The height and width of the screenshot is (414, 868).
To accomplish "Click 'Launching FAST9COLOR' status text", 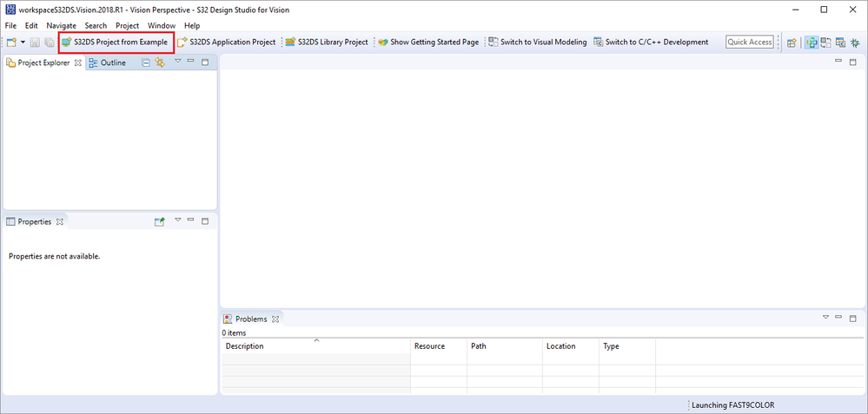I will 733,405.
